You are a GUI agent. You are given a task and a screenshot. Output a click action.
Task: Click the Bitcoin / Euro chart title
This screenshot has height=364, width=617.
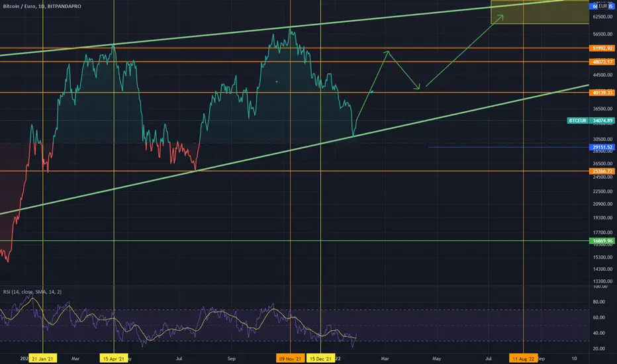tap(42, 7)
